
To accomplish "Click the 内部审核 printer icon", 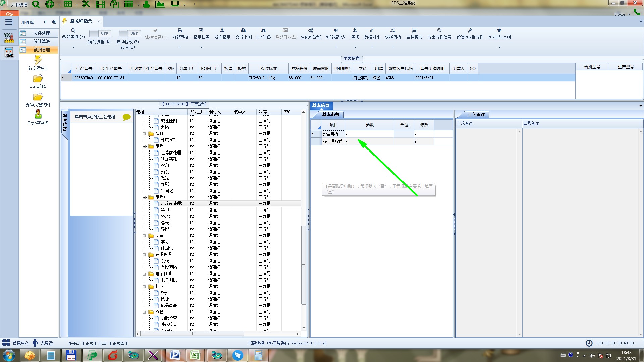I will click(180, 31).
